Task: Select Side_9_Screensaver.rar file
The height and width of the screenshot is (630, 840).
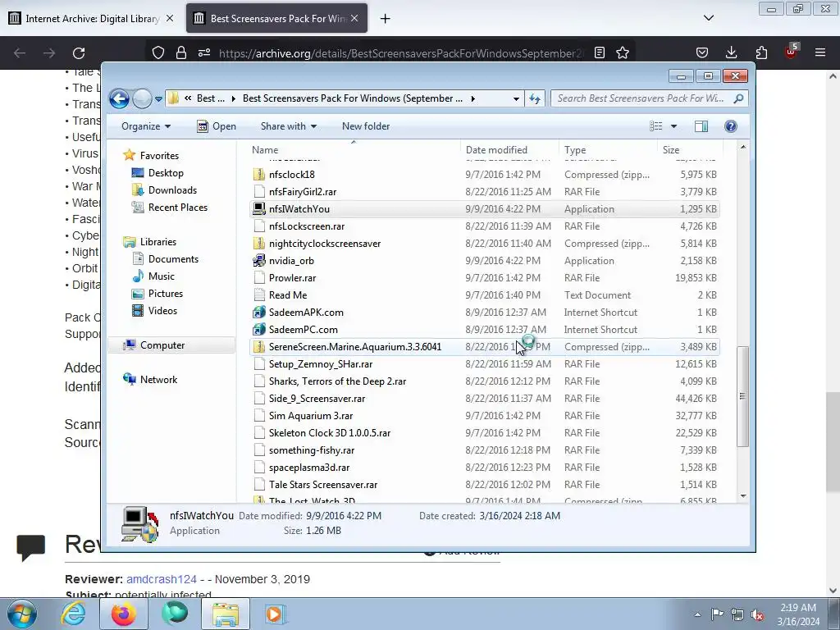Action: pyautogui.click(x=484, y=399)
